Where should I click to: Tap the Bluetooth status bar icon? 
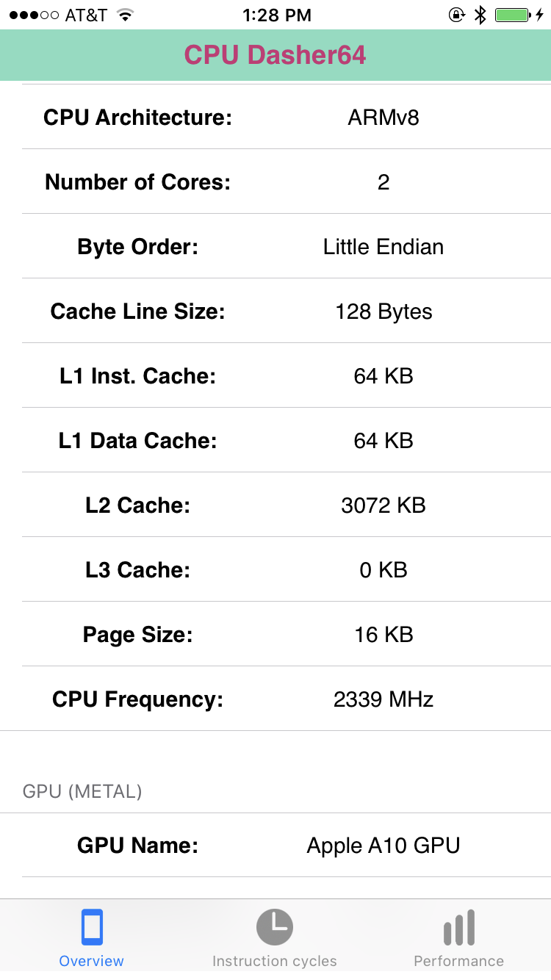click(x=480, y=15)
